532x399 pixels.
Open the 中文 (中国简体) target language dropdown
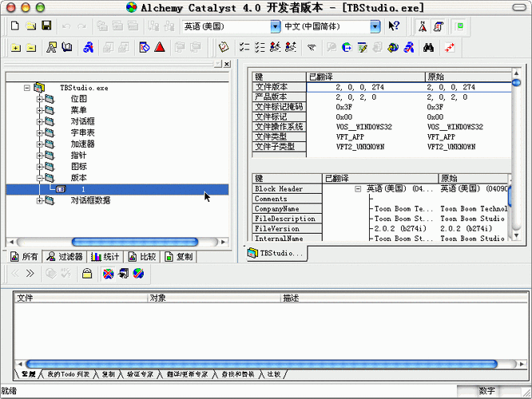[375, 26]
